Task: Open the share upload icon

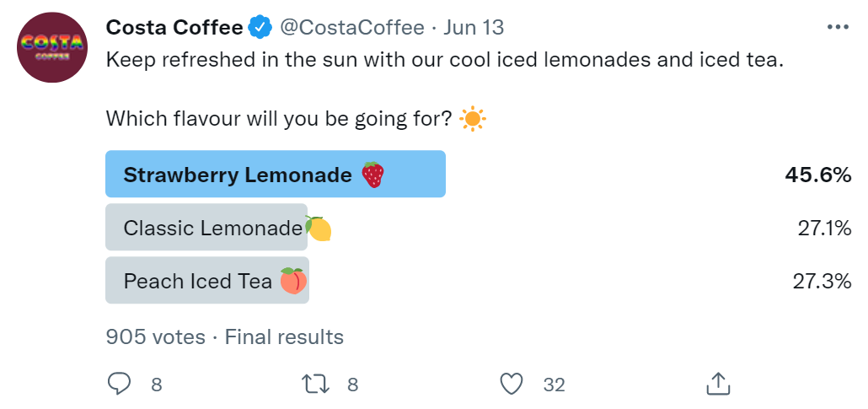Action: (x=716, y=385)
